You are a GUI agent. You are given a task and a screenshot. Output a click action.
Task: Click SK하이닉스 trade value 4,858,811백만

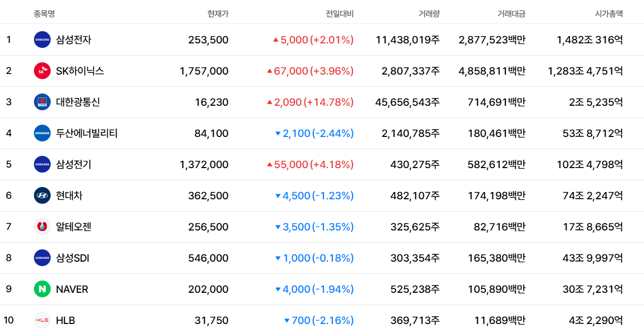click(x=492, y=71)
